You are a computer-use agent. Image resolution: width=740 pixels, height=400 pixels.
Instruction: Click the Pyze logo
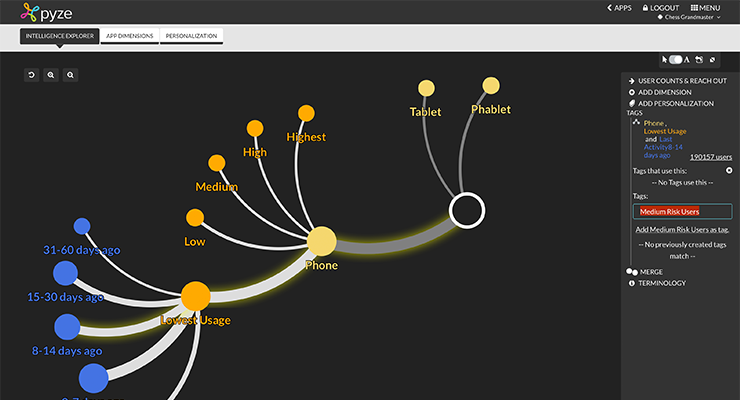[x=46, y=12]
